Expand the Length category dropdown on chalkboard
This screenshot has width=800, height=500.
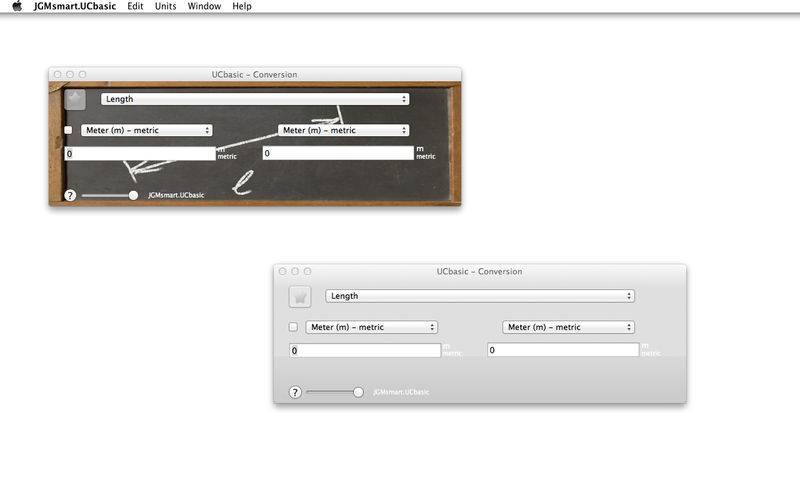[x=255, y=99]
